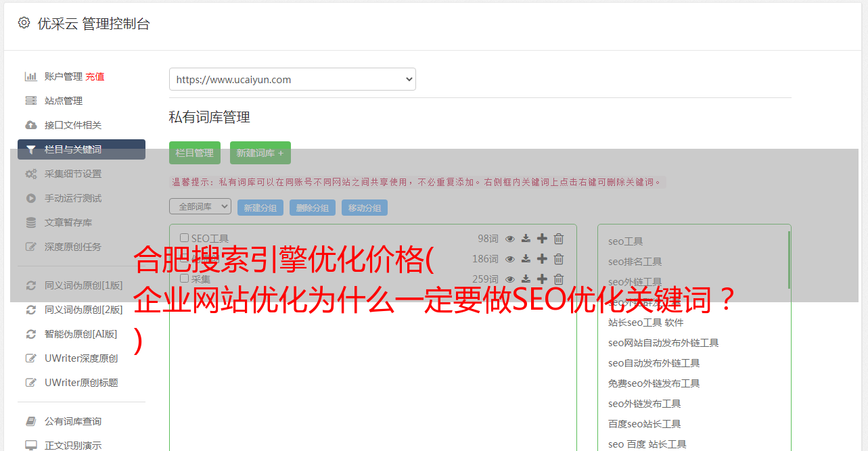Check the 采集 checkbox
Image resolution: width=868 pixels, height=451 pixels.
184,279
